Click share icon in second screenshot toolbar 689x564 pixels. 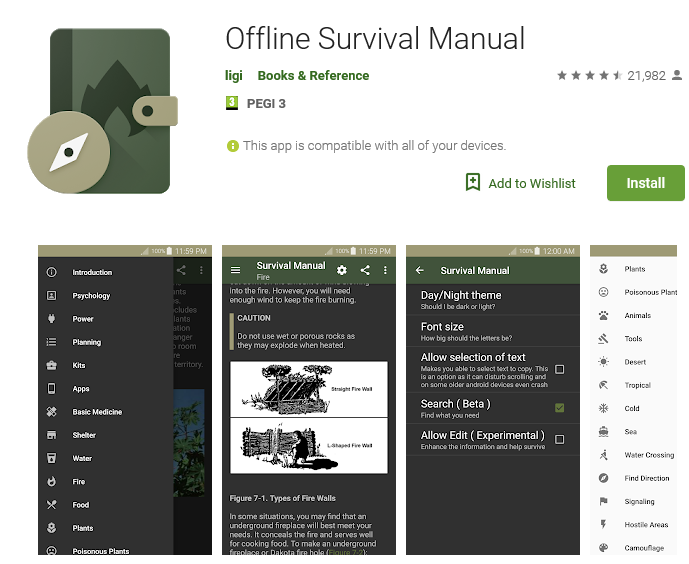coord(365,270)
